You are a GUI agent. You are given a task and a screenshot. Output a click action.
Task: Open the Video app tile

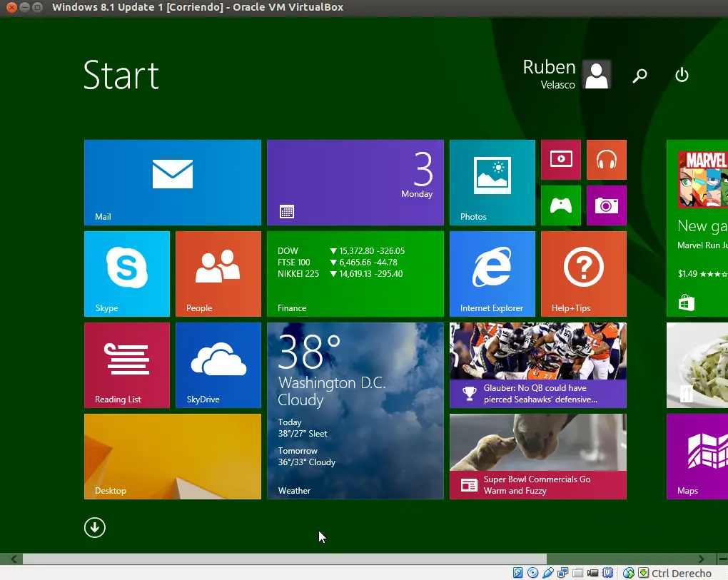(561, 160)
